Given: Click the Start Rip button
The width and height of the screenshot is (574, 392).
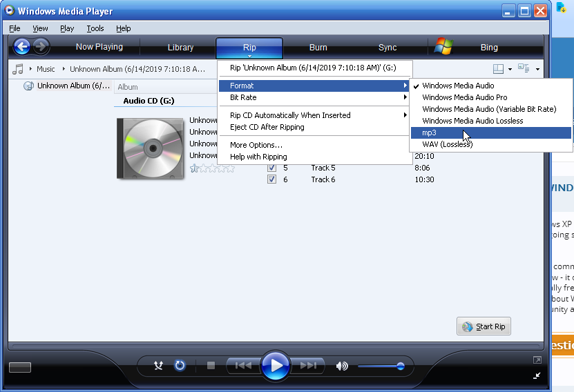Looking at the screenshot, I should click(484, 326).
